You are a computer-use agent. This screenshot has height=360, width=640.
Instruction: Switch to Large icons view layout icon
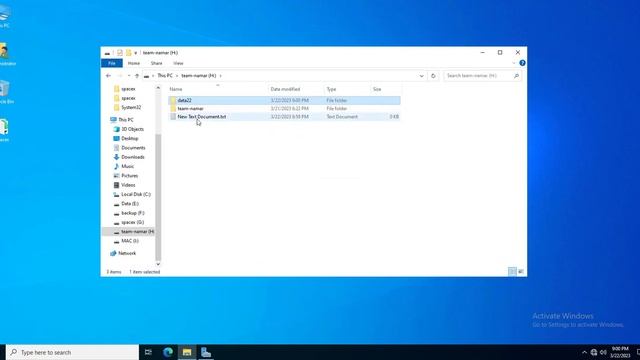pos(521,271)
